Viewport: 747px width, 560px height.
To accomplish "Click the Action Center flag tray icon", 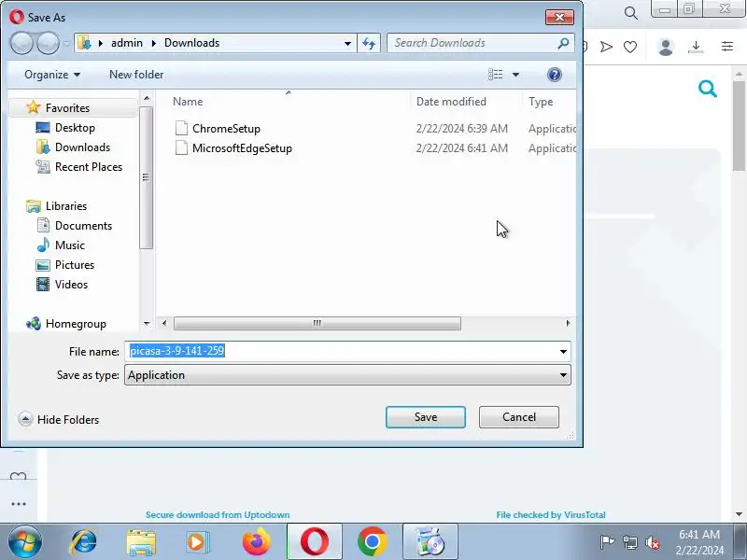I will point(606,542).
